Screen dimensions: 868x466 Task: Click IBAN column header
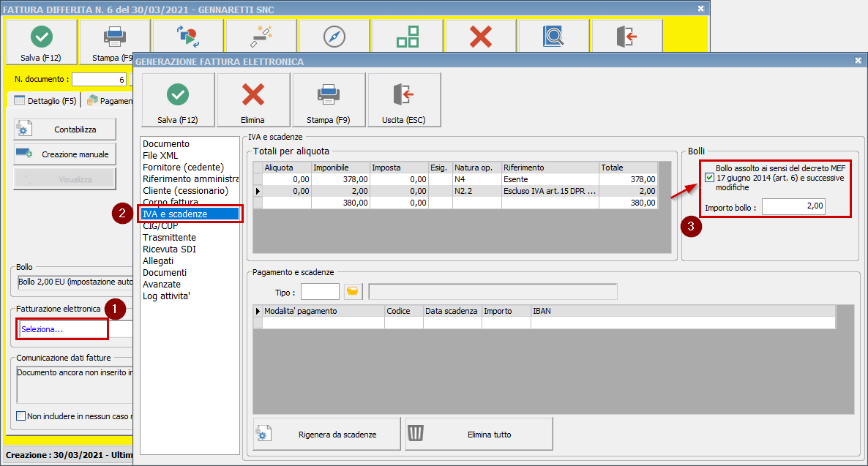coord(683,311)
